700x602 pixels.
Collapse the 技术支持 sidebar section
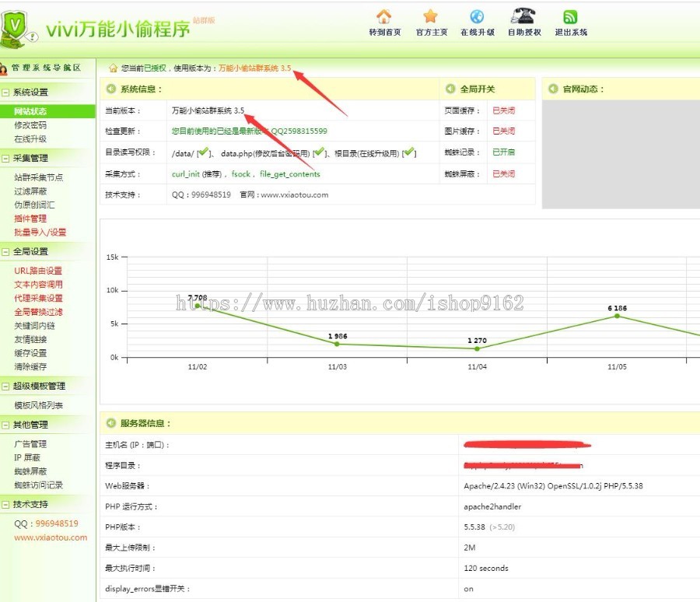(5, 505)
